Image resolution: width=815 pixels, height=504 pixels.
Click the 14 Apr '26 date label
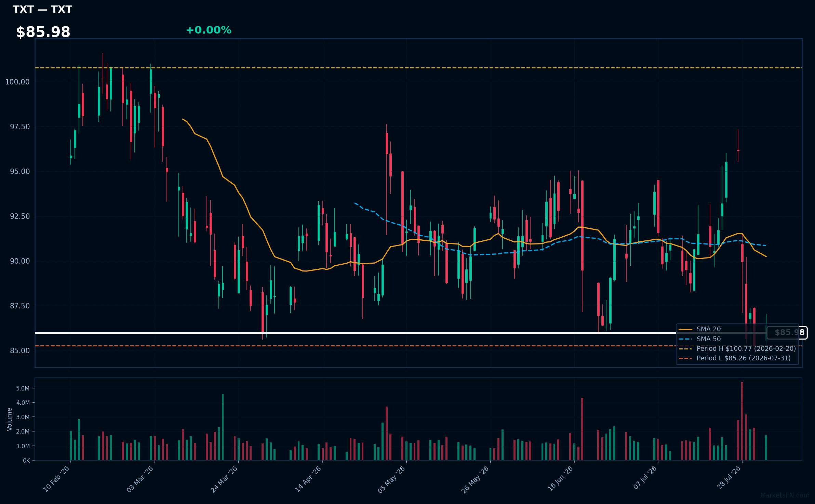(x=308, y=479)
